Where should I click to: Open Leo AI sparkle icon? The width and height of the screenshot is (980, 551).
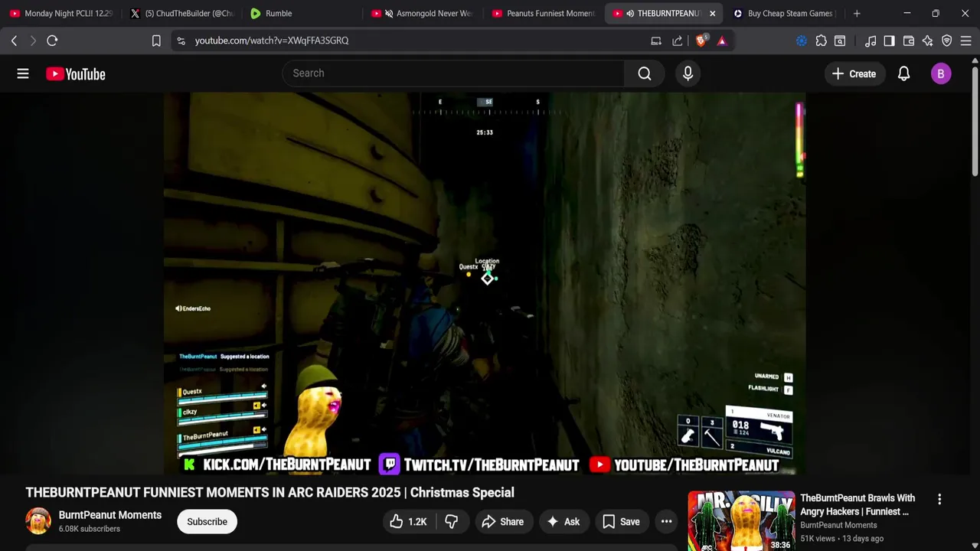(x=928, y=41)
